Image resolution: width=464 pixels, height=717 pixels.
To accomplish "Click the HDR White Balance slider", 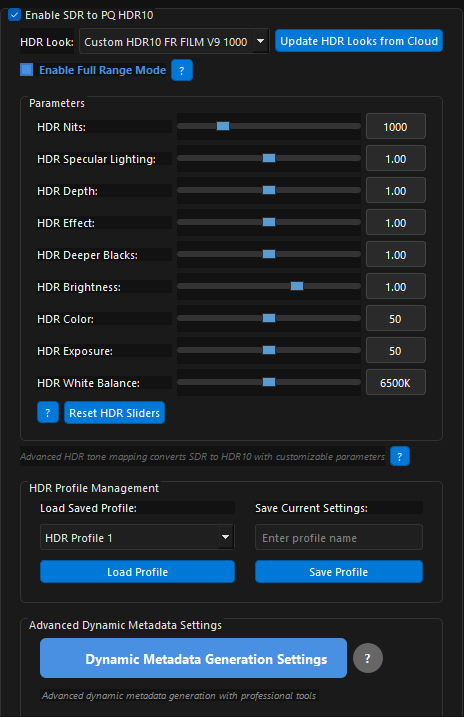I will click(x=269, y=382).
